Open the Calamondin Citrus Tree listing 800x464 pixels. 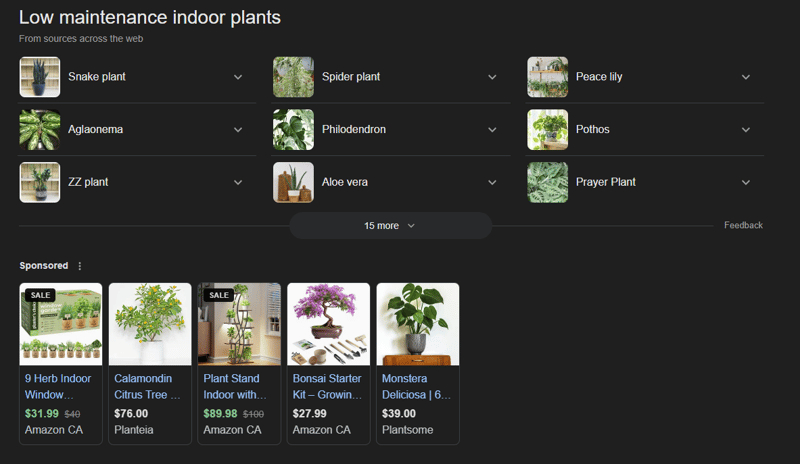(148, 386)
